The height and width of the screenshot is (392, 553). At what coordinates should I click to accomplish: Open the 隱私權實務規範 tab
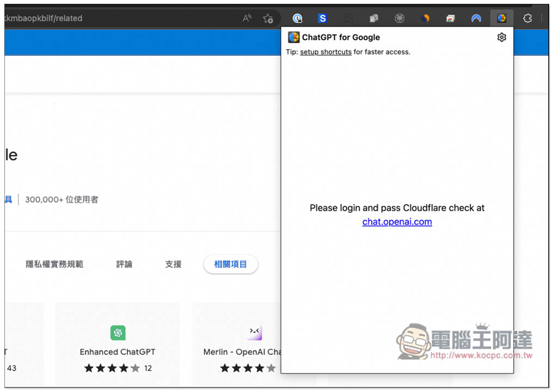55,264
